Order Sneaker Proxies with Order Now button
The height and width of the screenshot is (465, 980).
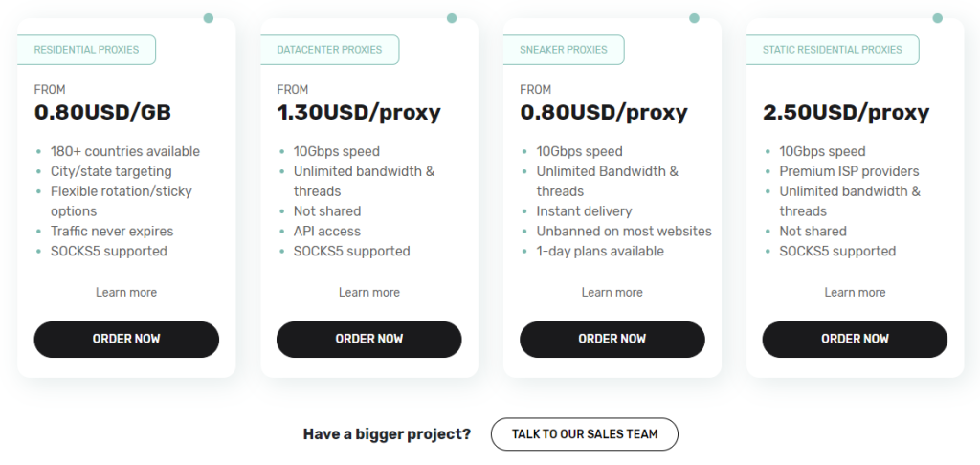click(x=612, y=340)
